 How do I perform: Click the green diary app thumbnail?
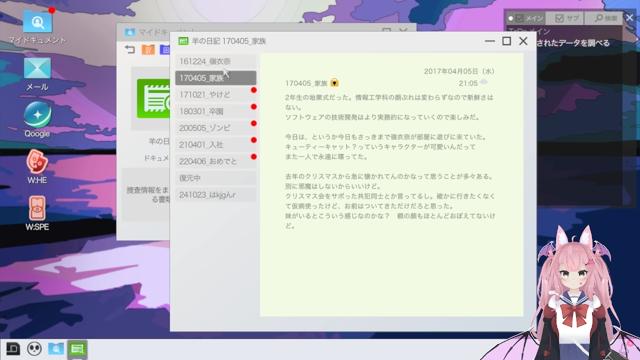[x=153, y=99]
